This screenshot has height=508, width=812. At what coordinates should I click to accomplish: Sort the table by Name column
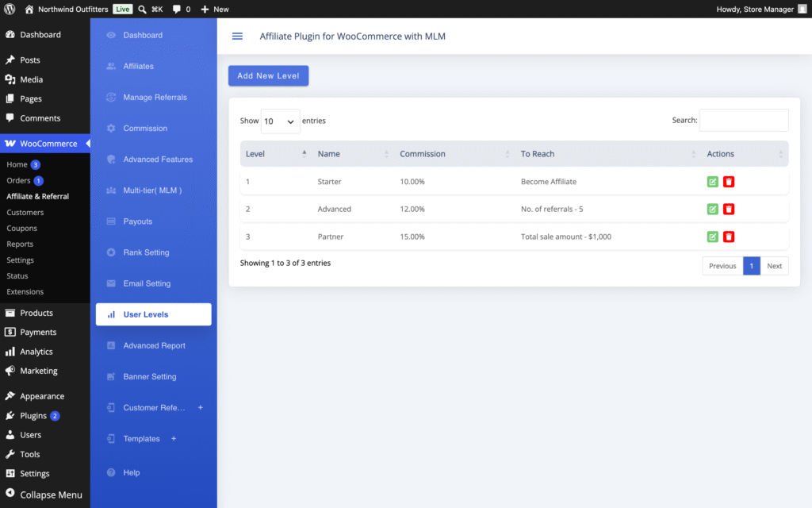[x=353, y=154]
